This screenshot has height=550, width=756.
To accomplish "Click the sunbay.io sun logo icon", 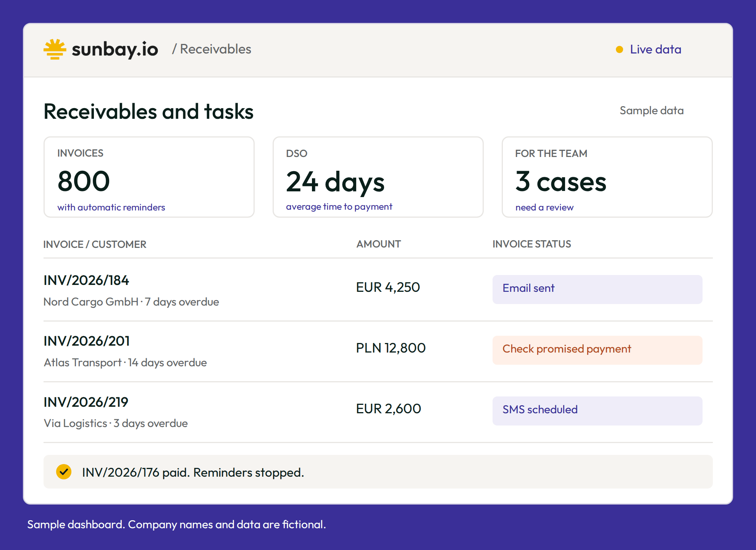I will click(x=55, y=49).
